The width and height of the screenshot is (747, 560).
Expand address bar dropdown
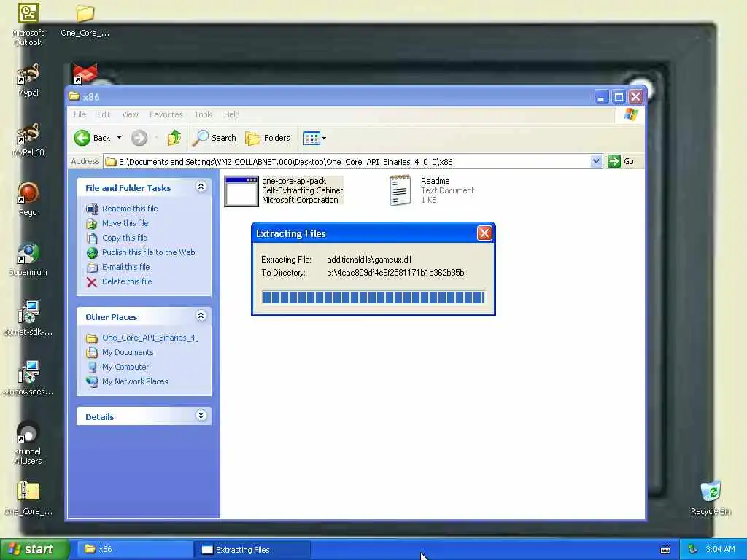pyautogui.click(x=595, y=161)
